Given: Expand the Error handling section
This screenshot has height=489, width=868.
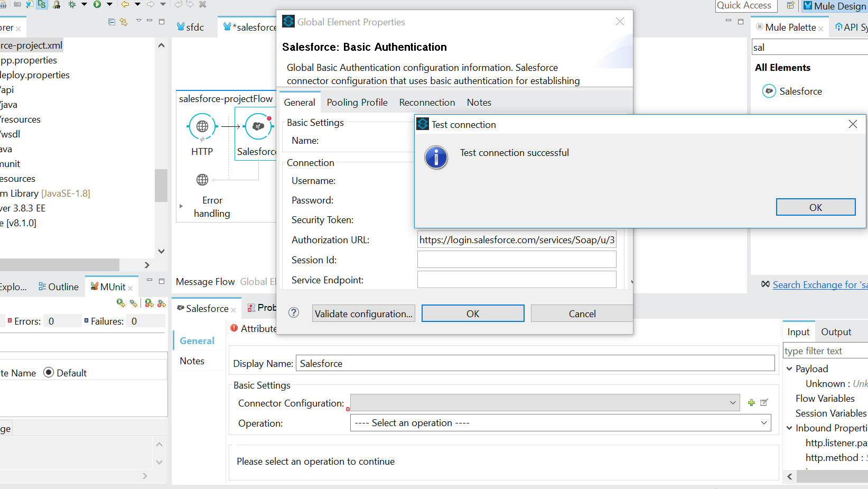Looking at the screenshot, I should coord(181,206).
